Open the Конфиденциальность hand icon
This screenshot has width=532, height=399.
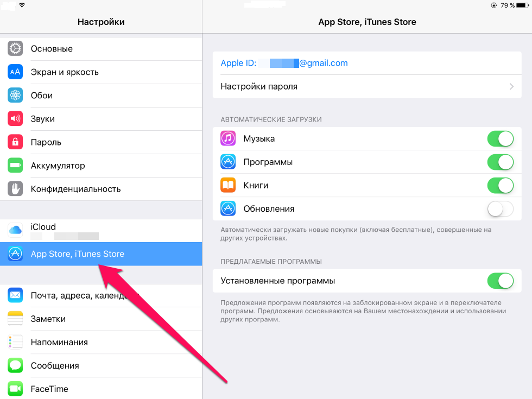[15, 189]
